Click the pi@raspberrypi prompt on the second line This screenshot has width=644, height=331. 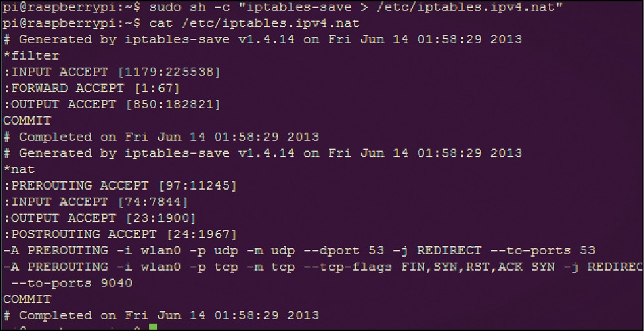pyautogui.click(x=68, y=23)
